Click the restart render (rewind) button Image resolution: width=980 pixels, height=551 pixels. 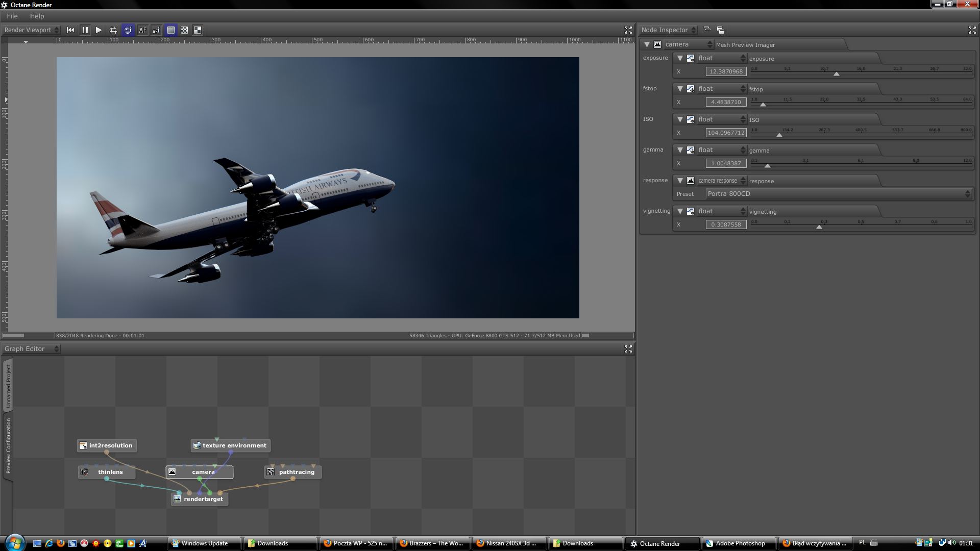(70, 30)
